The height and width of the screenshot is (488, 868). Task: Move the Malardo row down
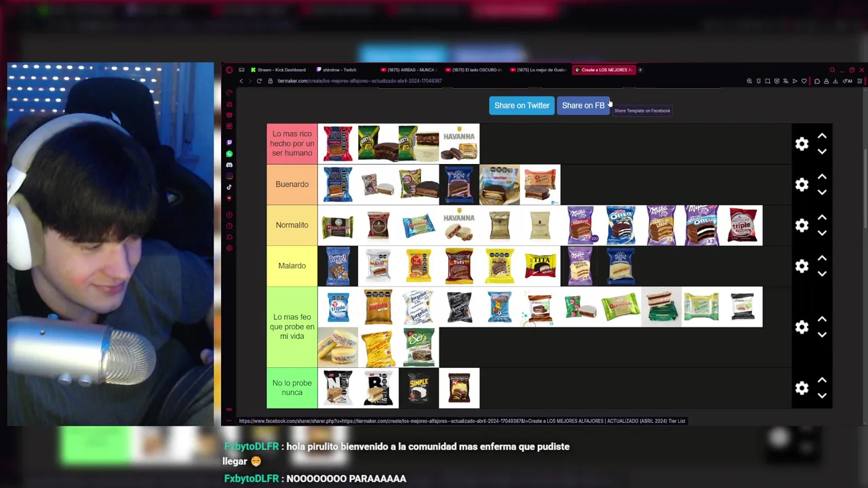pyautogui.click(x=822, y=273)
